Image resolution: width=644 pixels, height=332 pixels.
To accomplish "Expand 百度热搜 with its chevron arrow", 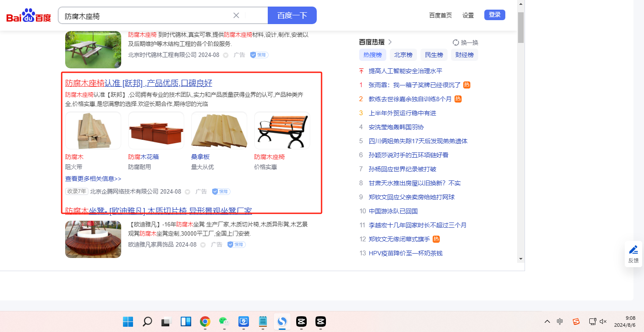I will [x=390, y=42].
